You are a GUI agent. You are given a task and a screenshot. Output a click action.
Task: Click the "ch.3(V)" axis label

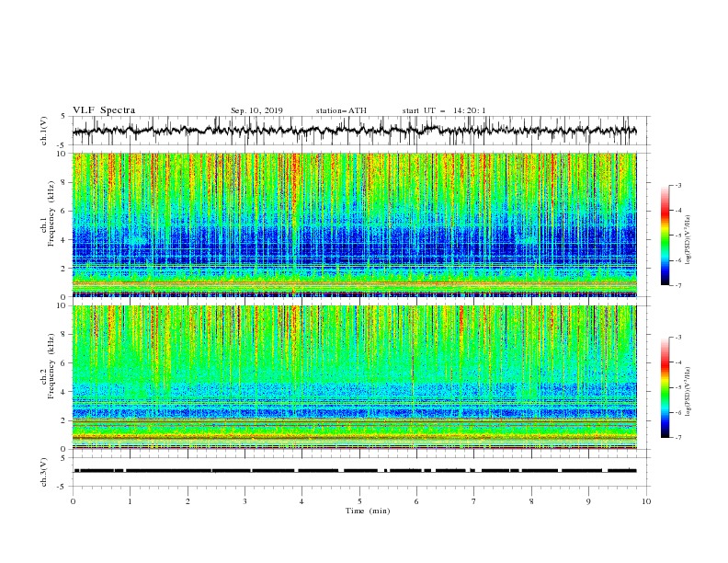(44, 472)
